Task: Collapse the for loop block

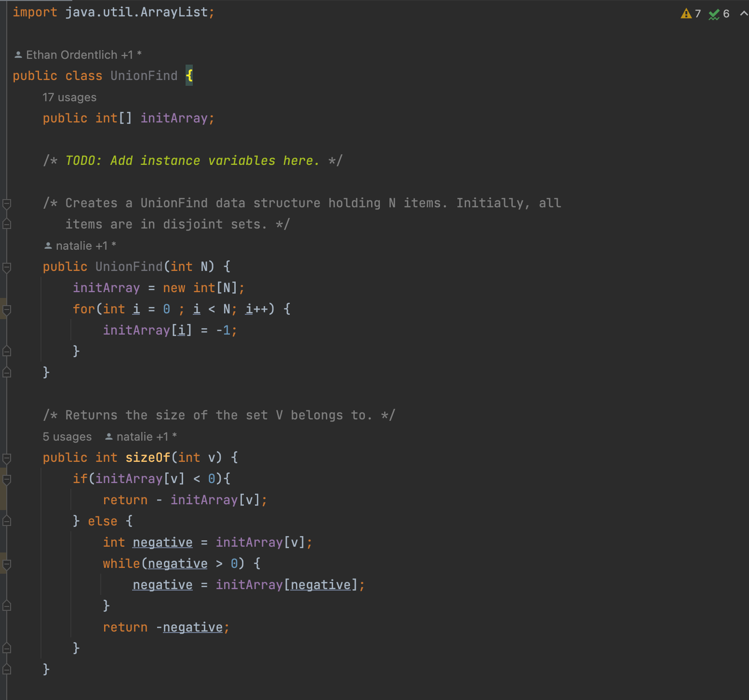Action: (x=7, y=310)
